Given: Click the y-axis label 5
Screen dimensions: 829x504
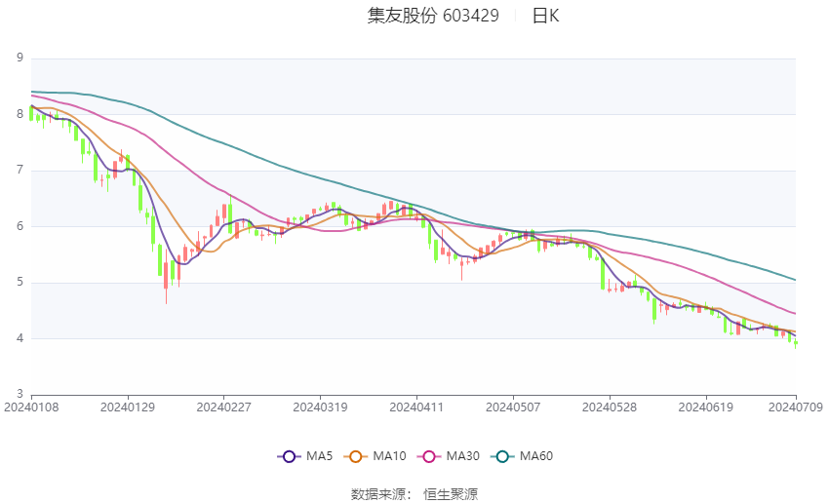Looking at the screenshot, I should click(20, 282).
